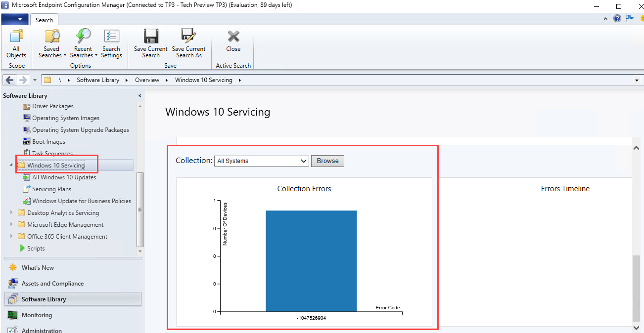Expand the Office 365 Client Management node

point(12,237)
